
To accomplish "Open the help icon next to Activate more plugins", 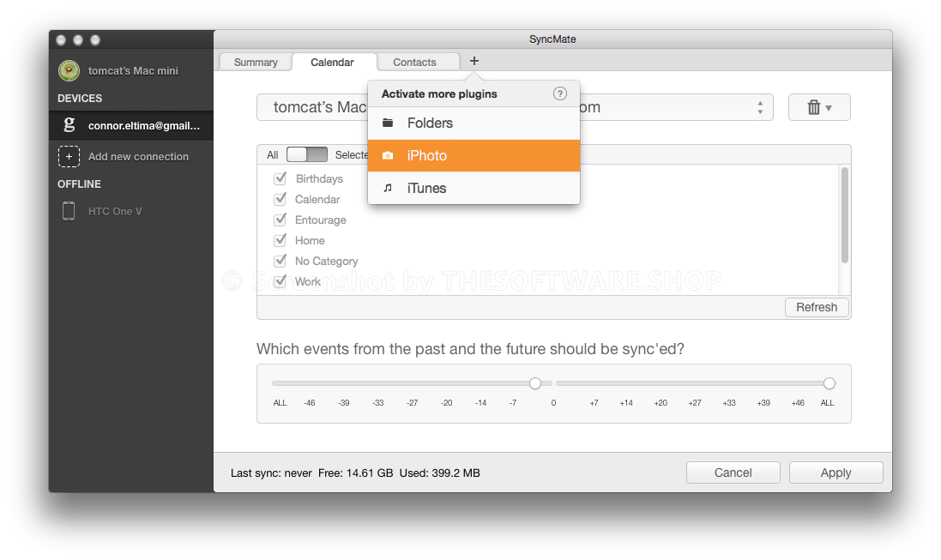I will (560, 93).
